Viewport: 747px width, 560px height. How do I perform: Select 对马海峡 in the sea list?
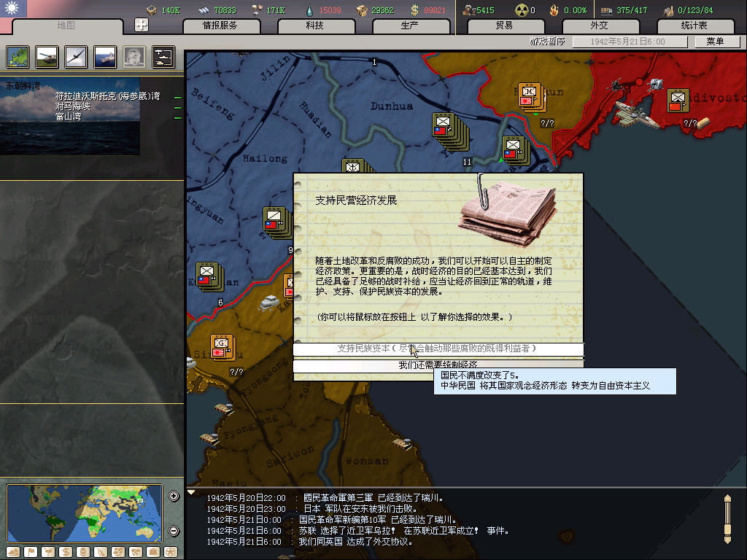73,106
